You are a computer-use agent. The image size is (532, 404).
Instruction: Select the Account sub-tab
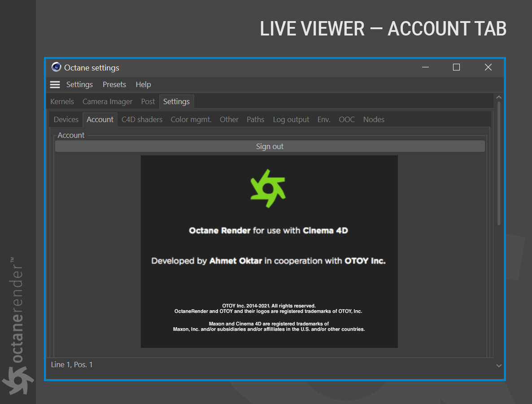[x=100, y=119]
